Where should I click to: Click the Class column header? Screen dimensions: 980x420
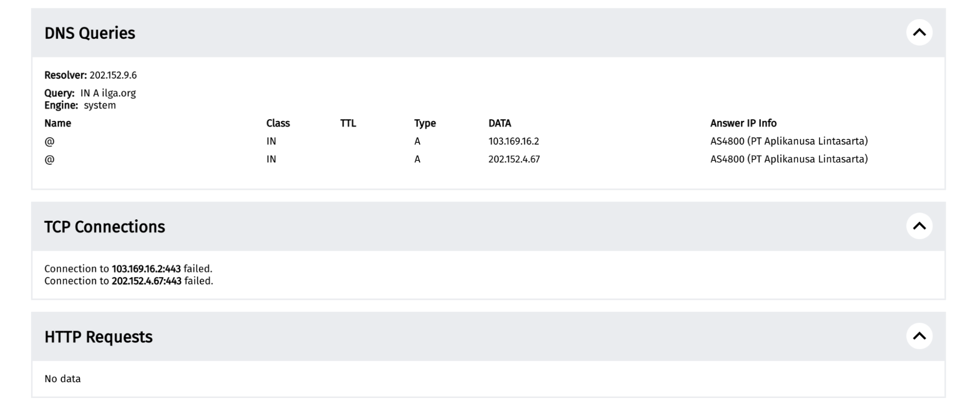pos(278,123)
